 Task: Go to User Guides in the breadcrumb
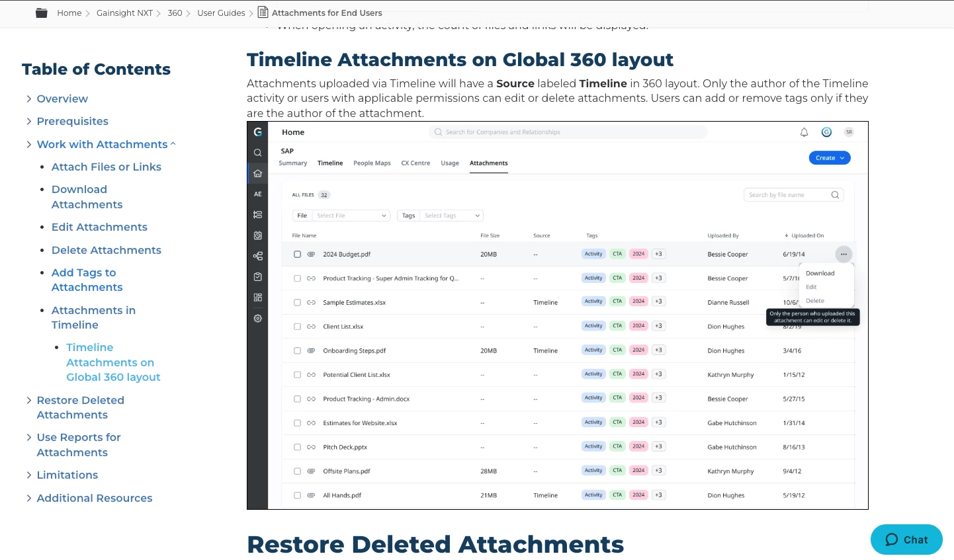click(x=221, y=13)
